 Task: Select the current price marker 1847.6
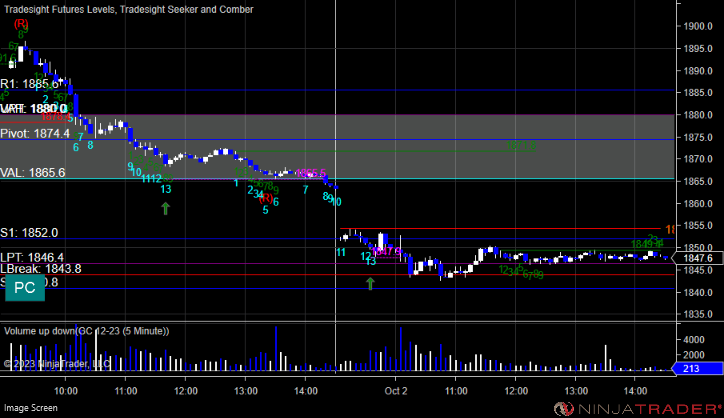(x=698, y=258)
